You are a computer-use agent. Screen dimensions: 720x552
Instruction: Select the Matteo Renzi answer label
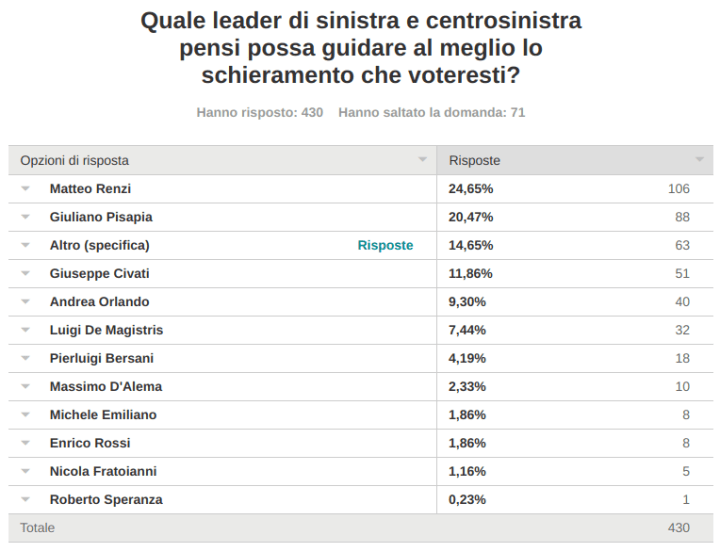(90, 189)
